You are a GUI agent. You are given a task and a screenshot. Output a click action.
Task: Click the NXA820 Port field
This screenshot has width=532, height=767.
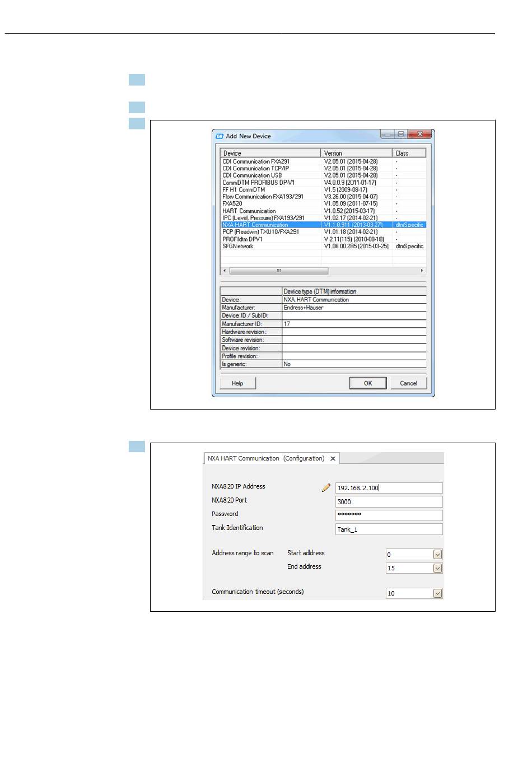pos(389,502)
